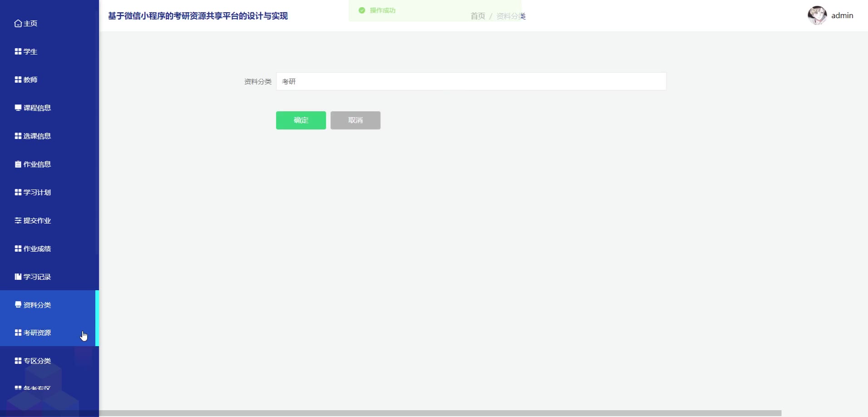Open the 教师 menu item

tap(49, 79)
